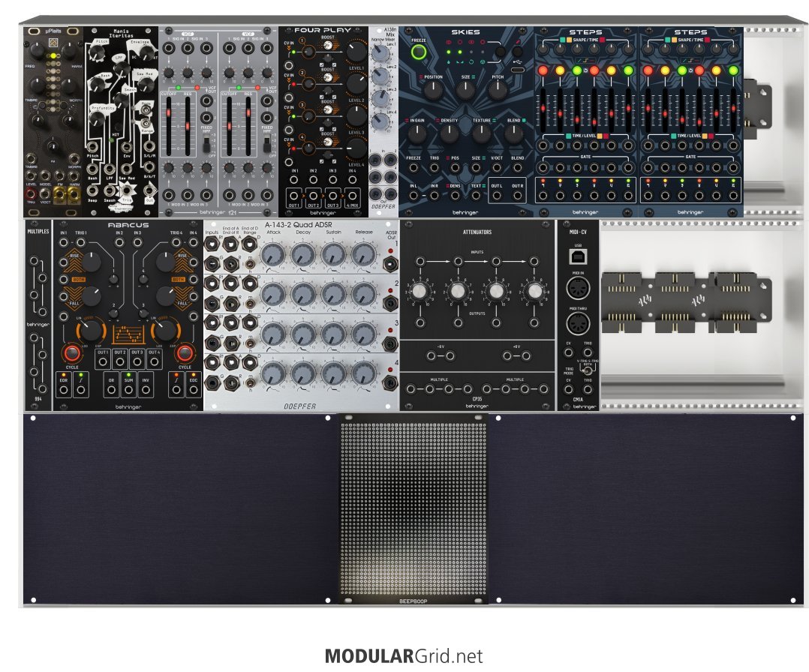Click the ATTENUATORS module title
This screenshot has width=809, height=672.
coord(477,232)
